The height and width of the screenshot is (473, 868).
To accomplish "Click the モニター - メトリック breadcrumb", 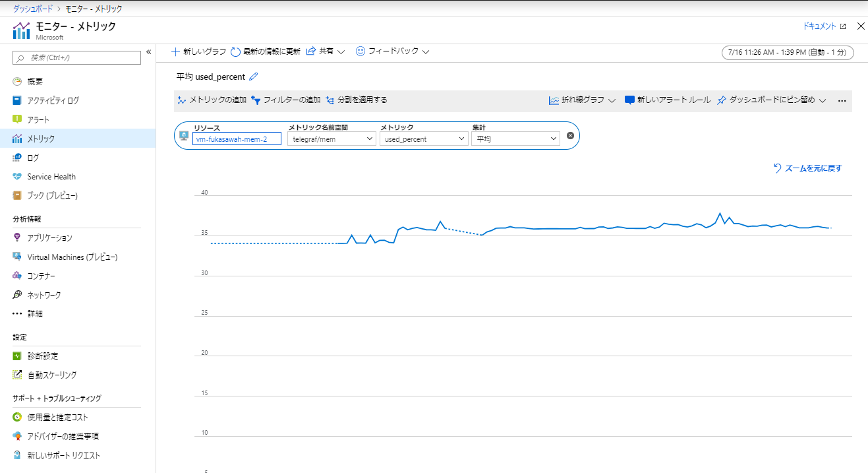I will (x=94, y=9).
